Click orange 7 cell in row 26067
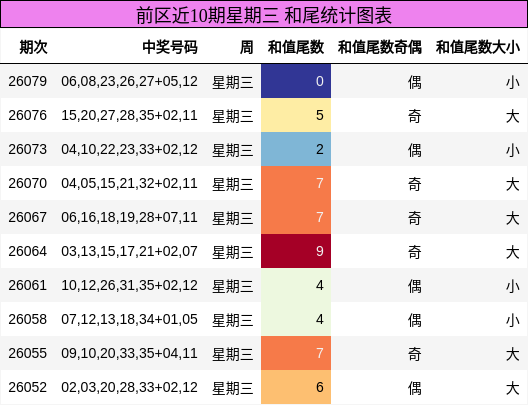Viewport: 528px width, 405px height. [x=296, y=217]
